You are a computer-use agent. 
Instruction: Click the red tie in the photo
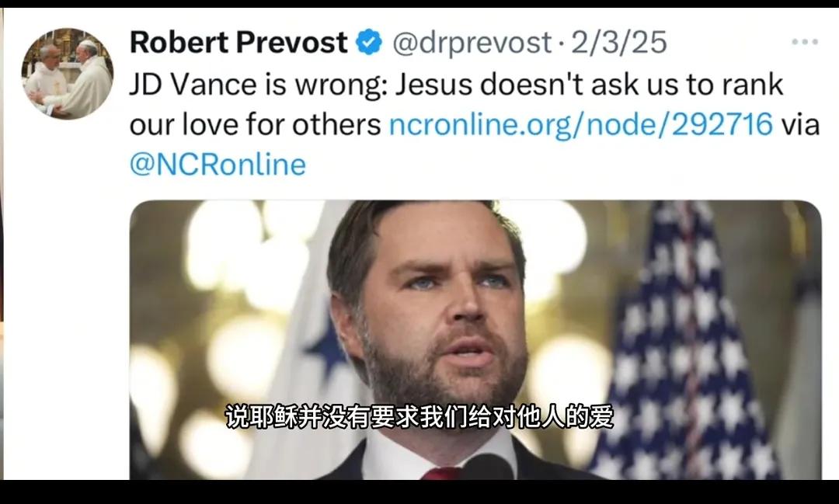[x=440, y=474]
